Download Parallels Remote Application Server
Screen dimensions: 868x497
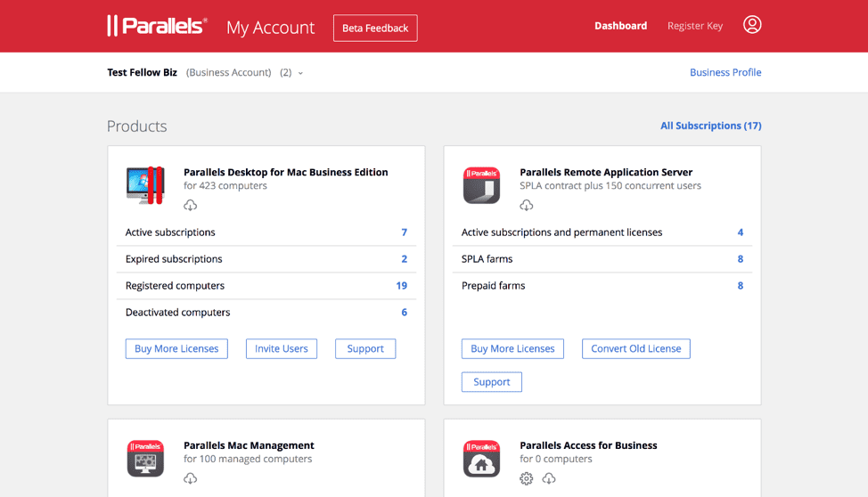527,206
